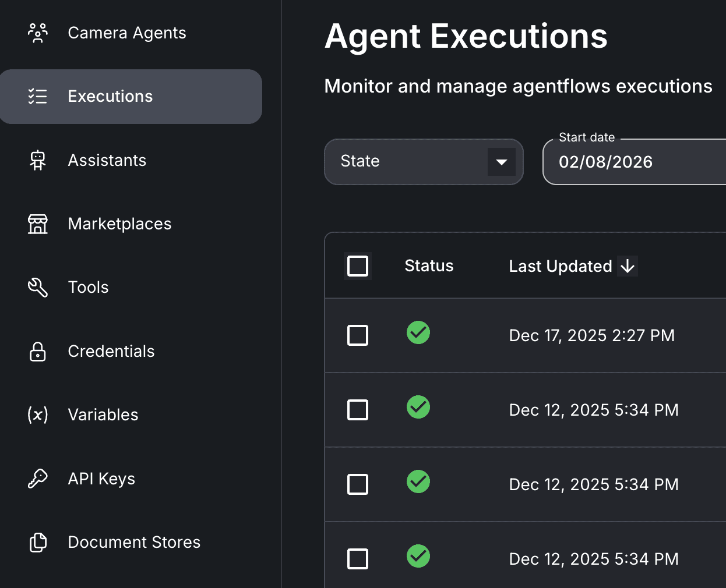Select the Camera Agents sidebar icon
Image resolution: width=726 pixels, height=588 pixels.
(37, 33)
